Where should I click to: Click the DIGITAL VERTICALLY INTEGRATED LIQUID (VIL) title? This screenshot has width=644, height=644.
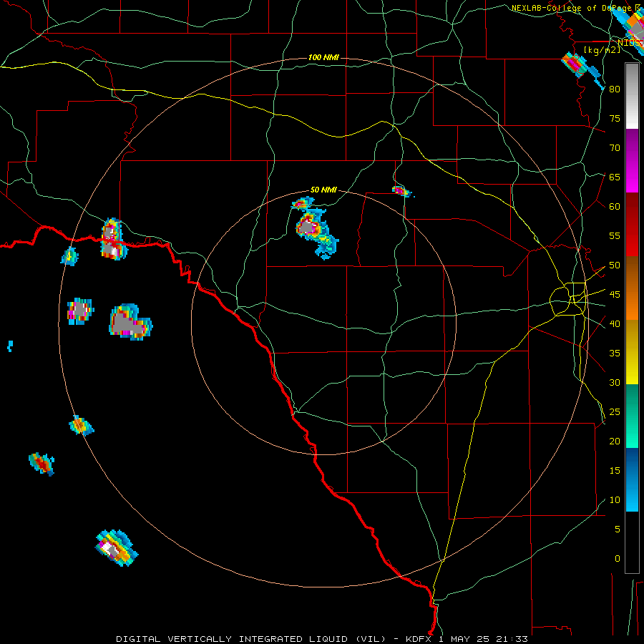(x=252, y=639)
